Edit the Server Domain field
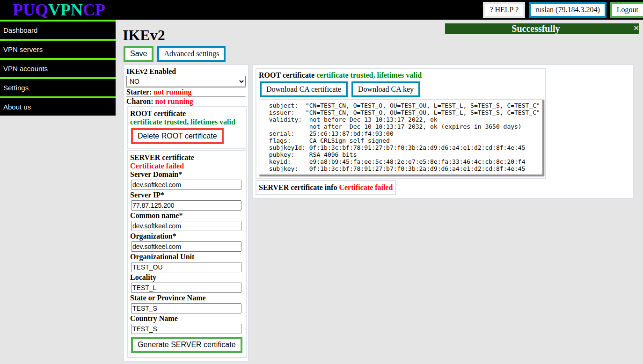643x364 pixels. (x=186, y=185)
